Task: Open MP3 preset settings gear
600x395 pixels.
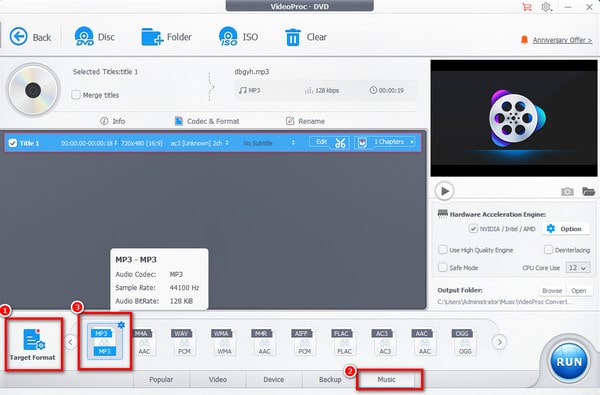Action: (x=121, y=325)
